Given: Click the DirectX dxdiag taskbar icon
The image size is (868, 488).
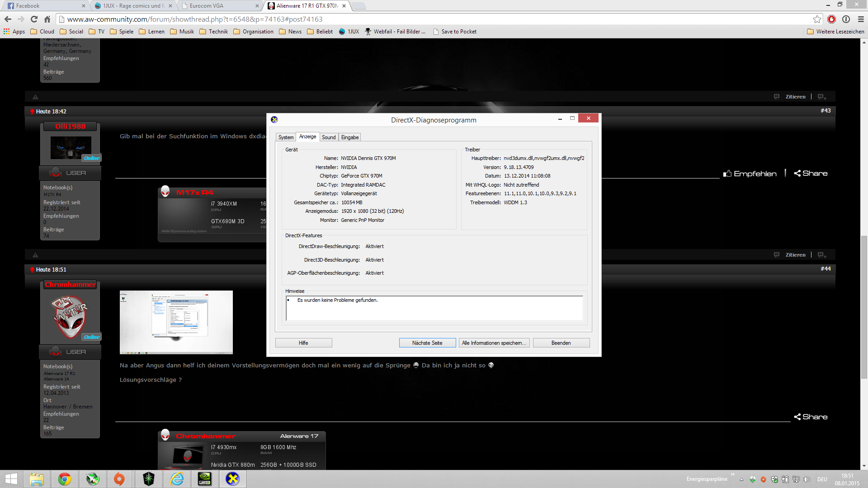Looking at the screenshot, I should pos(232,479).
